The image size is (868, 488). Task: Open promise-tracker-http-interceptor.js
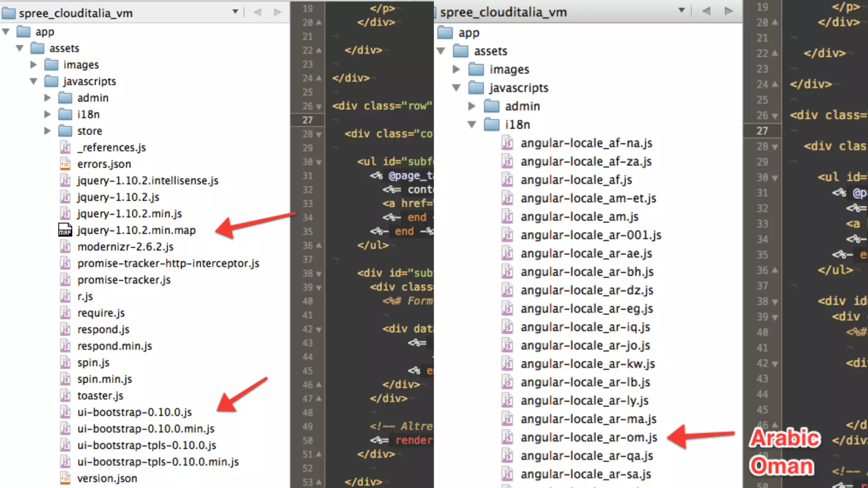[168, 263]
